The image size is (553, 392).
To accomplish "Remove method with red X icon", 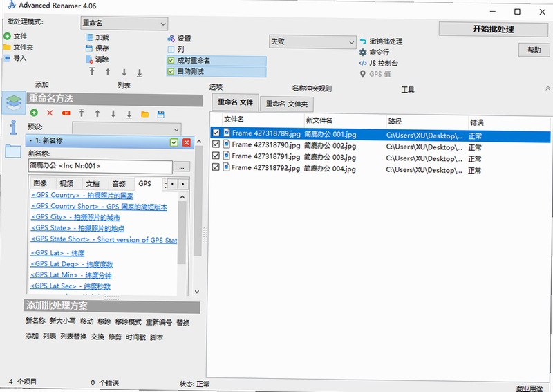I will pyautogui.click(x=50, y=113).
